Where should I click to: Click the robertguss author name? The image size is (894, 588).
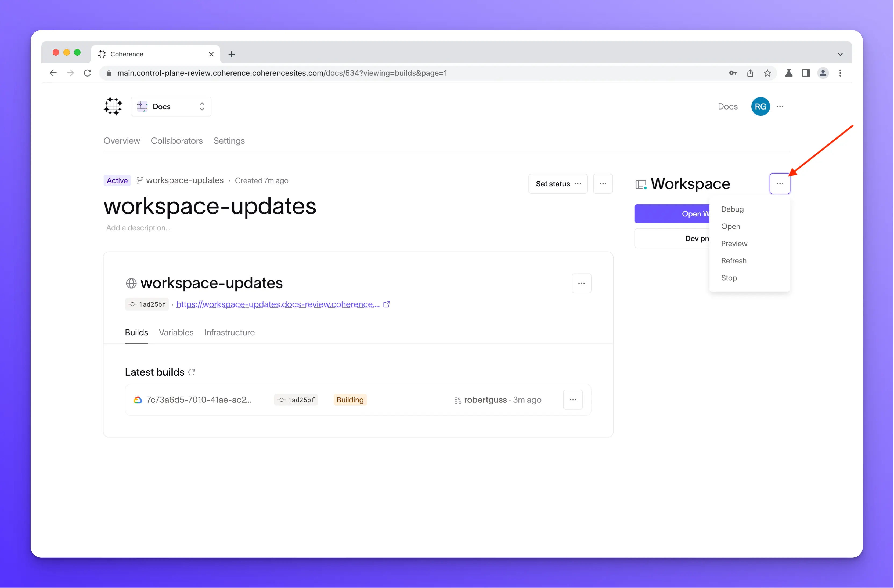(x=485, y=400)
